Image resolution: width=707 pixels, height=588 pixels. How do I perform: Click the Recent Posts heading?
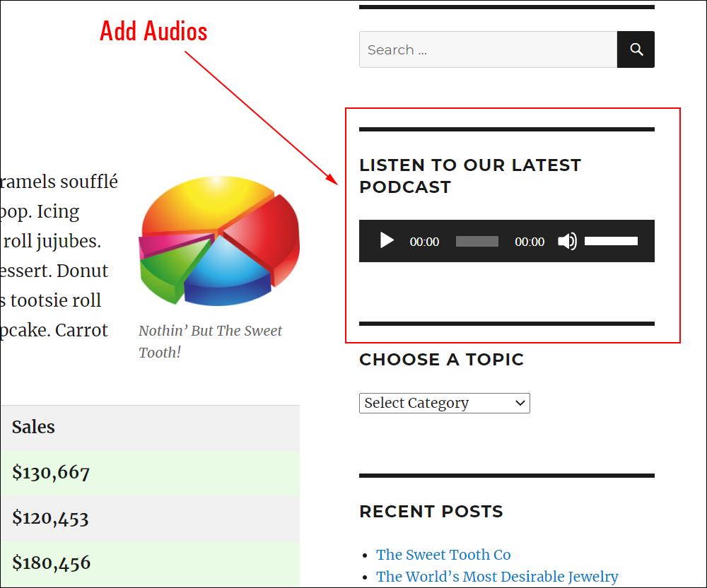(x=431, y=512)
